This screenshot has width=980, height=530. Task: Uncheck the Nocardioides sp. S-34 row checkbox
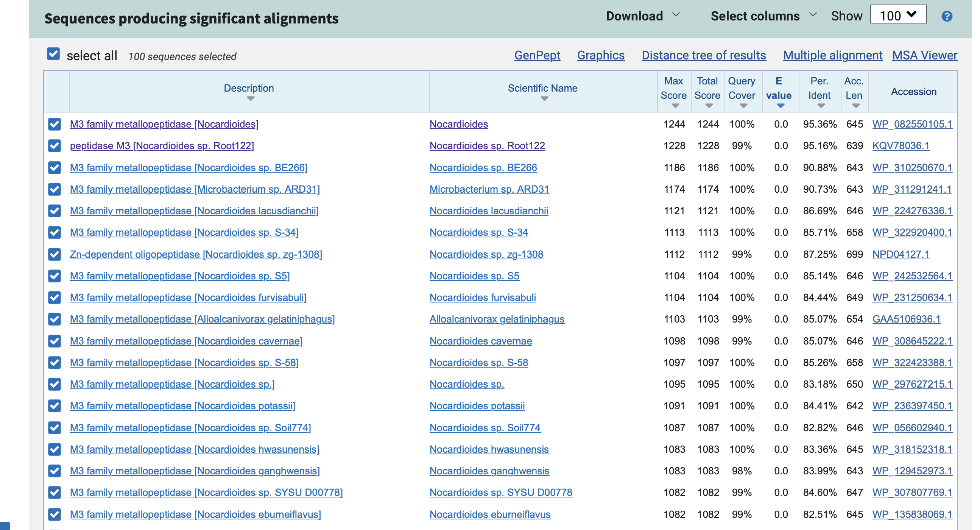[55, 232]
